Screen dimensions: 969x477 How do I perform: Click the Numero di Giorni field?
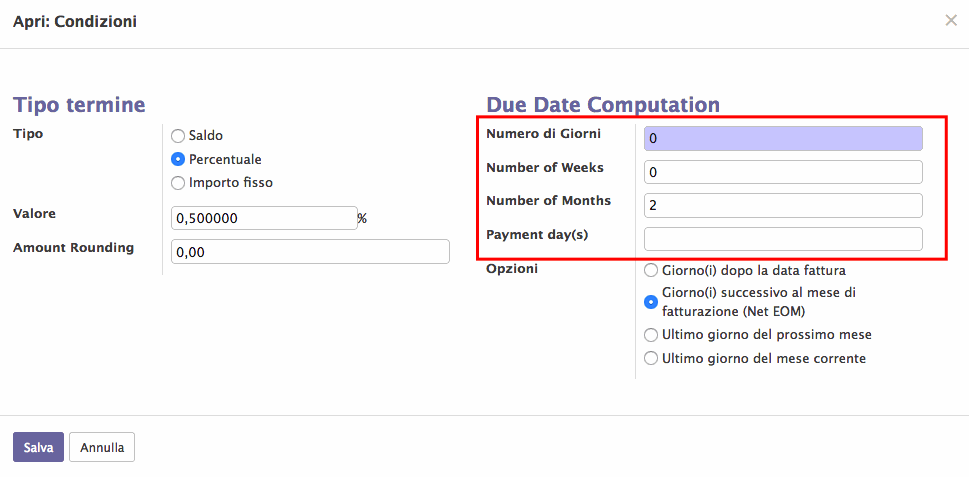click(x=783, y=139)
